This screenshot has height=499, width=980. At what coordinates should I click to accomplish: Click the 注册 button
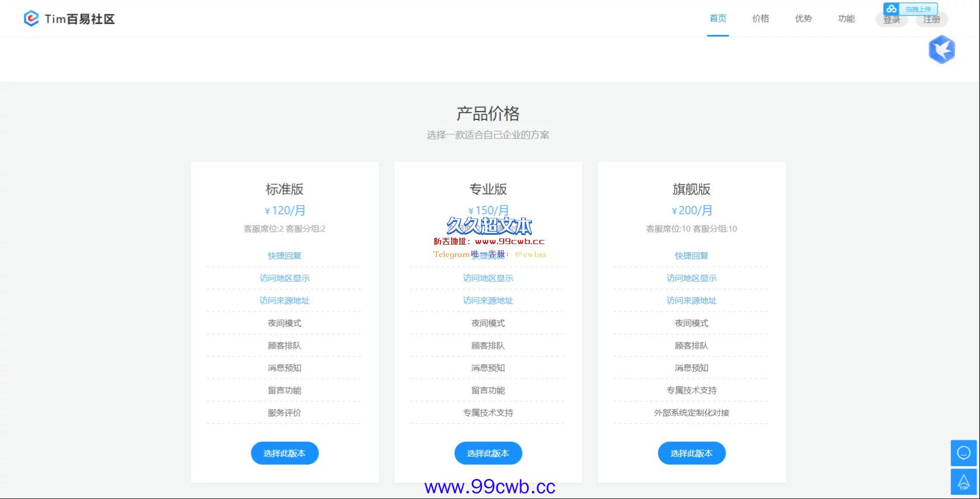coord(932,20)
